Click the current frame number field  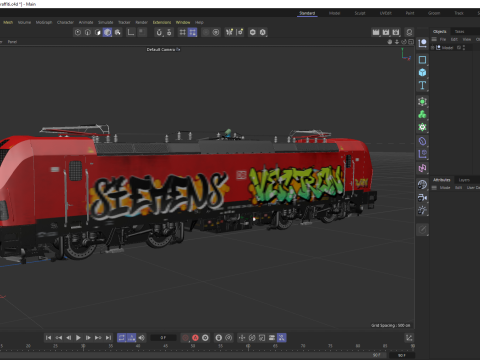163,338
